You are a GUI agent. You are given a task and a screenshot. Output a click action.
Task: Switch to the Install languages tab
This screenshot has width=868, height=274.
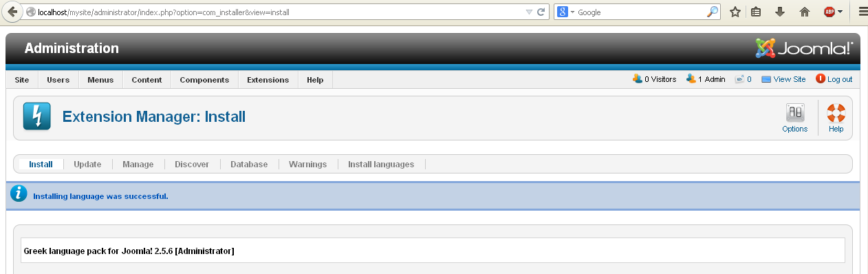tap(381, 165)
